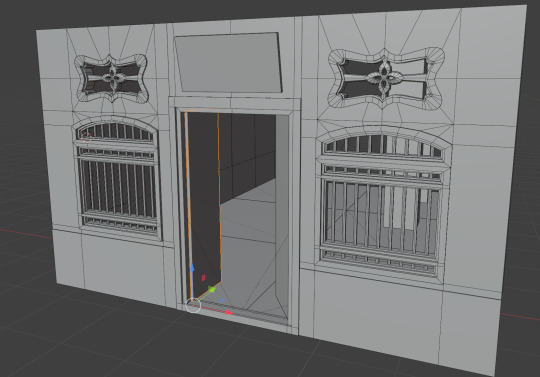
Task: Select the orange-outlined open door panel
Action: (x=203, y=207)
